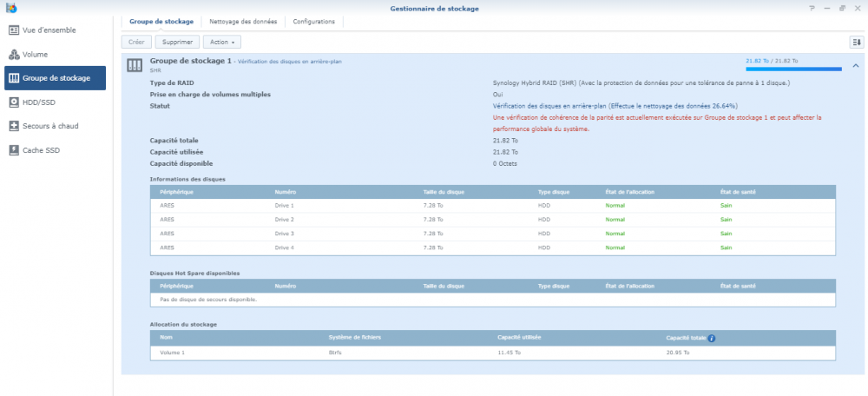The height and width of the screenshot is (396, 868).
Task: Click the Créer button
Action: 136,42
